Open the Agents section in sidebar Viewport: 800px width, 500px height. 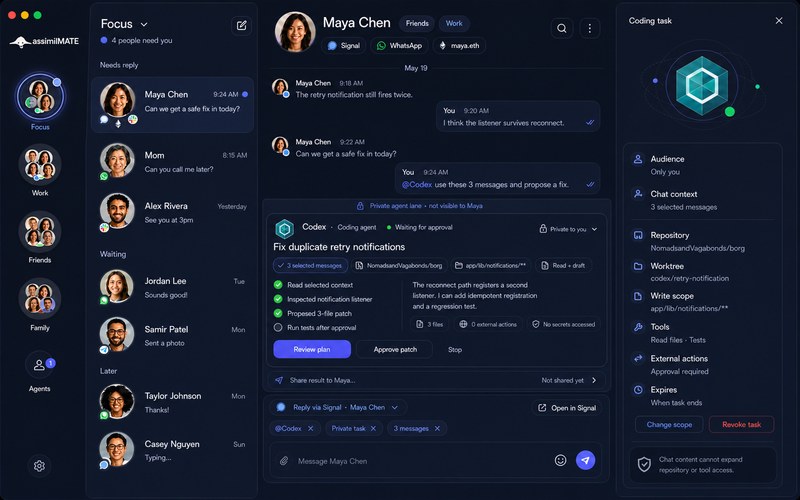pyautogui.click(x=39, y=372)
